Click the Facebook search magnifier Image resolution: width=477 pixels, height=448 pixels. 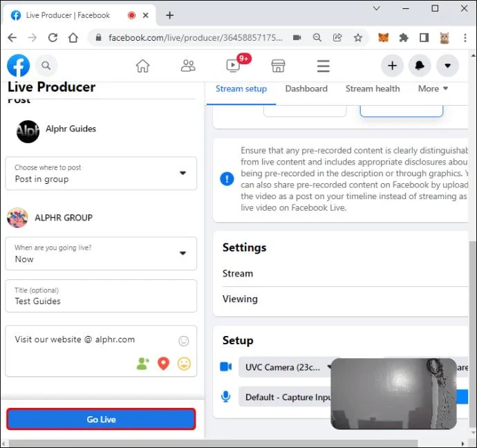coord(46,66)
